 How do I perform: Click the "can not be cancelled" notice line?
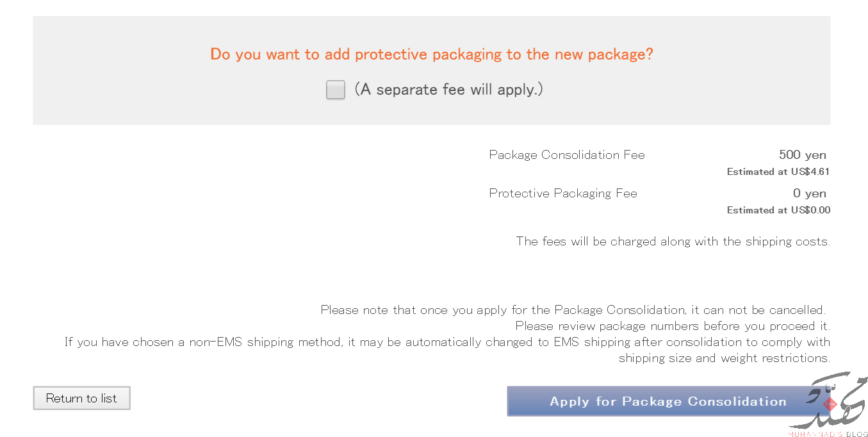pyautogui.click(x=572, y=310)
